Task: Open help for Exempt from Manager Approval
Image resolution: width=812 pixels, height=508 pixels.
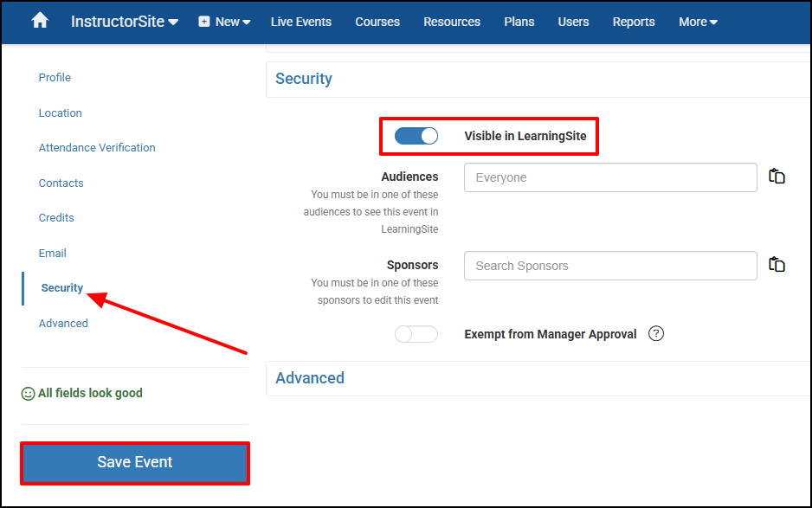Action: 656,333
